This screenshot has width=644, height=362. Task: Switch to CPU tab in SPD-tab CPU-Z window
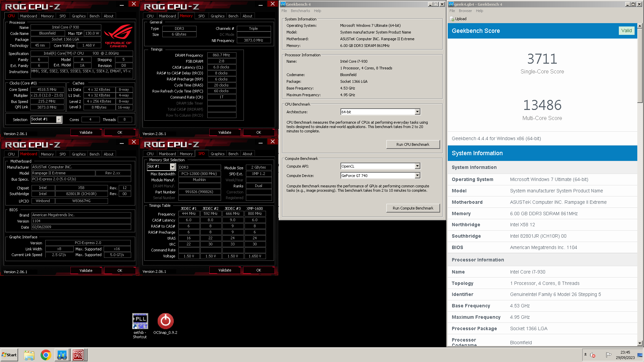(150, 154)
